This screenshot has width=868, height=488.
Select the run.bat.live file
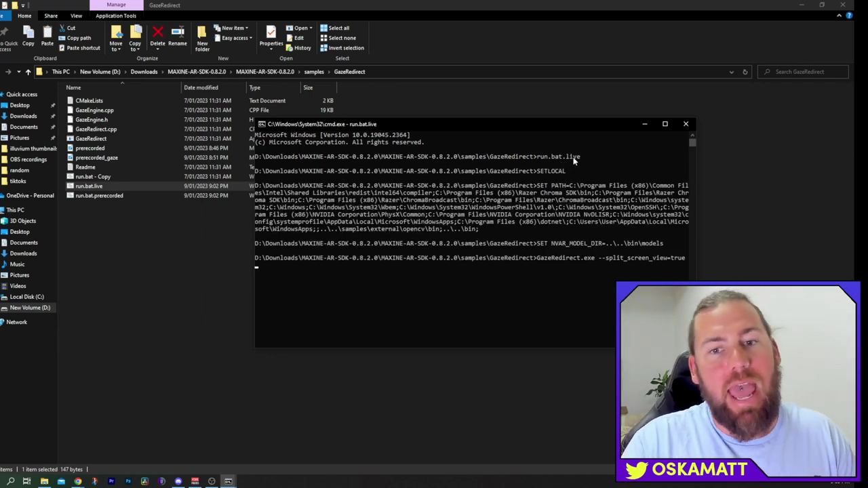[89, 186]
